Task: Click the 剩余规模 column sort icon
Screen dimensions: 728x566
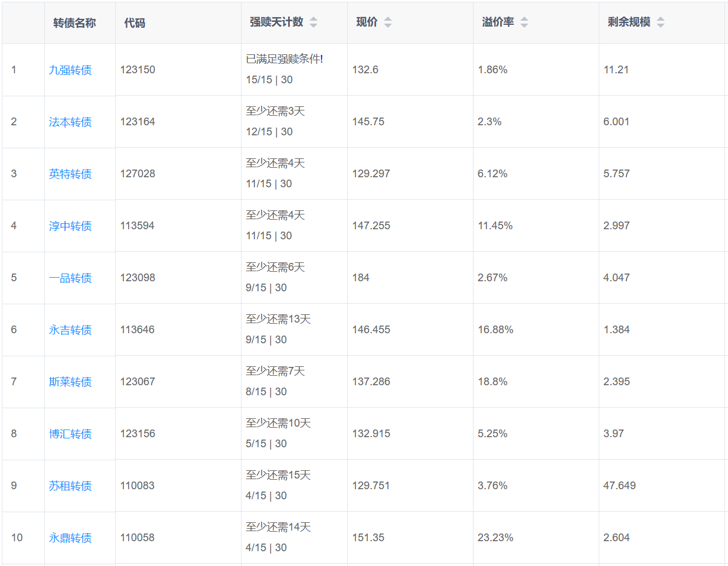Action: pyautogui.click(x=661, y=22)
